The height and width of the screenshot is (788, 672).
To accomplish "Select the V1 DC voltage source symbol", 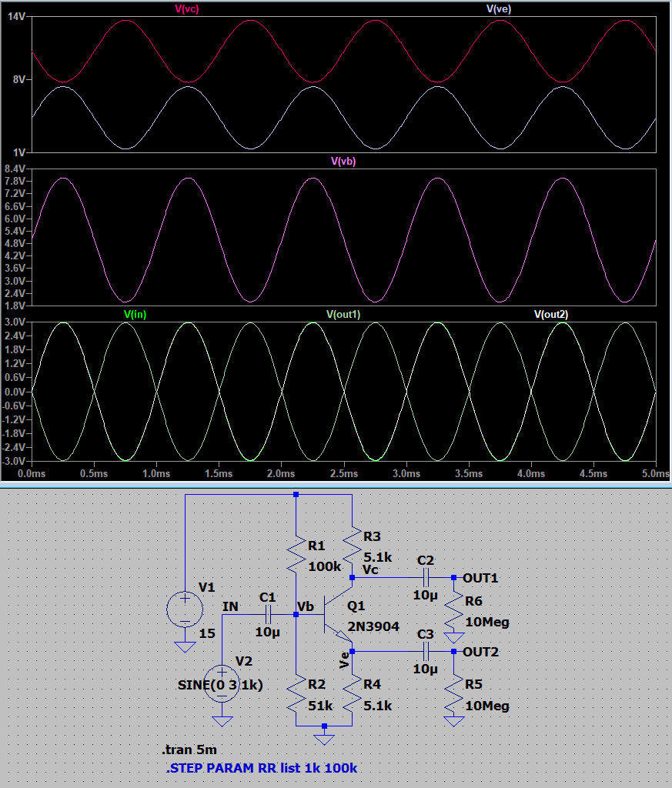I will click(x=185, y=609).
